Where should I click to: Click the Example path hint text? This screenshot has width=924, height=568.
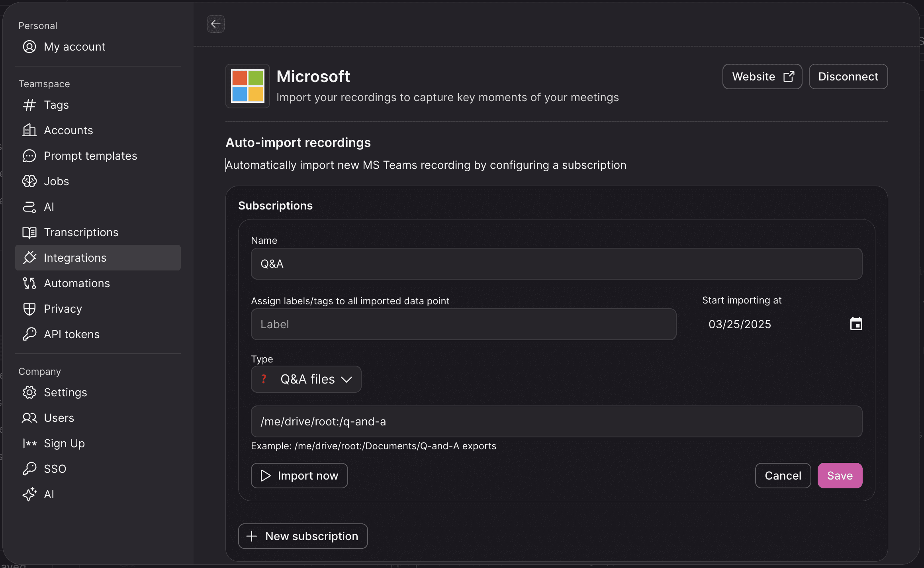click(x=373, y=446)
